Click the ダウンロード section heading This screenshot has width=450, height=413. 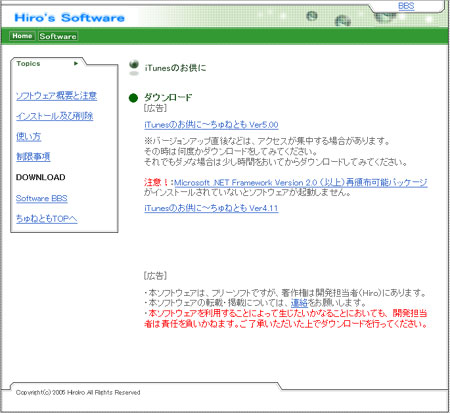click(x=168, y=97)
